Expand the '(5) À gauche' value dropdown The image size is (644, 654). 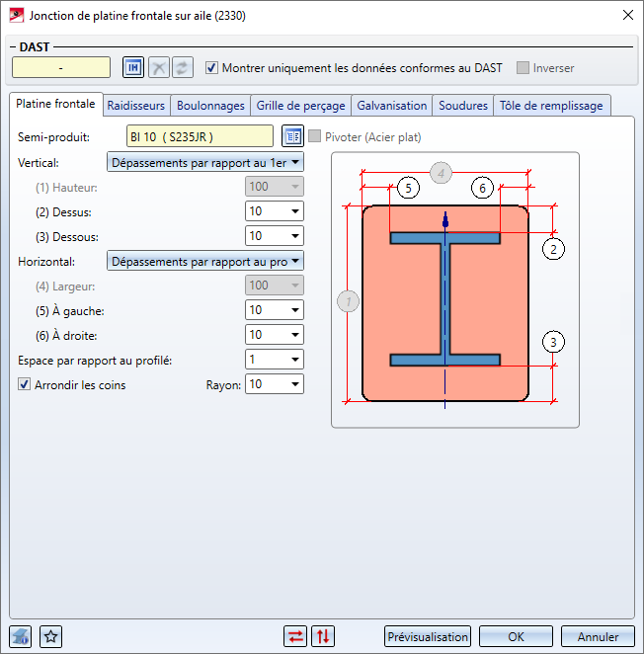click(295, 310)
